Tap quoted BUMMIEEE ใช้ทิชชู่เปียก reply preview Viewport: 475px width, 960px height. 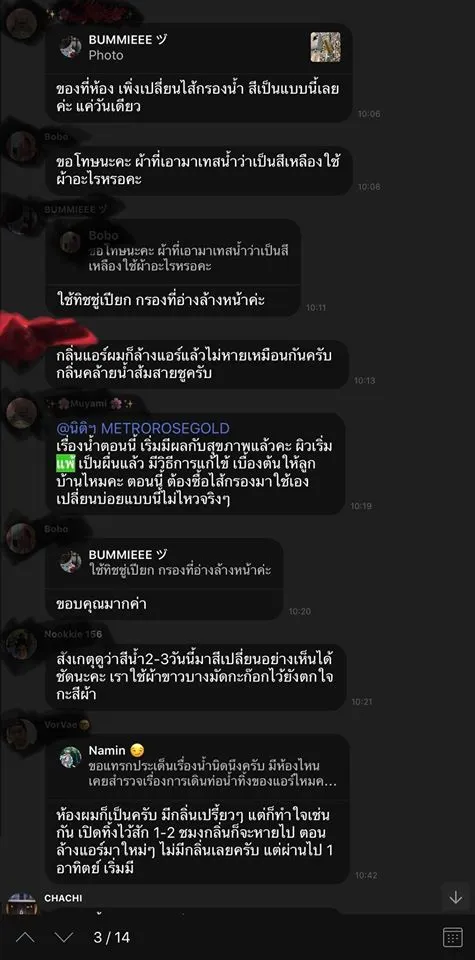164,563
